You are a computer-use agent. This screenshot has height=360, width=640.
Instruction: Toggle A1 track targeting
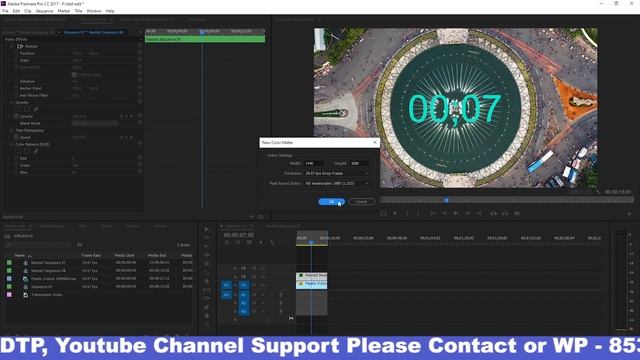coord(244,294)
